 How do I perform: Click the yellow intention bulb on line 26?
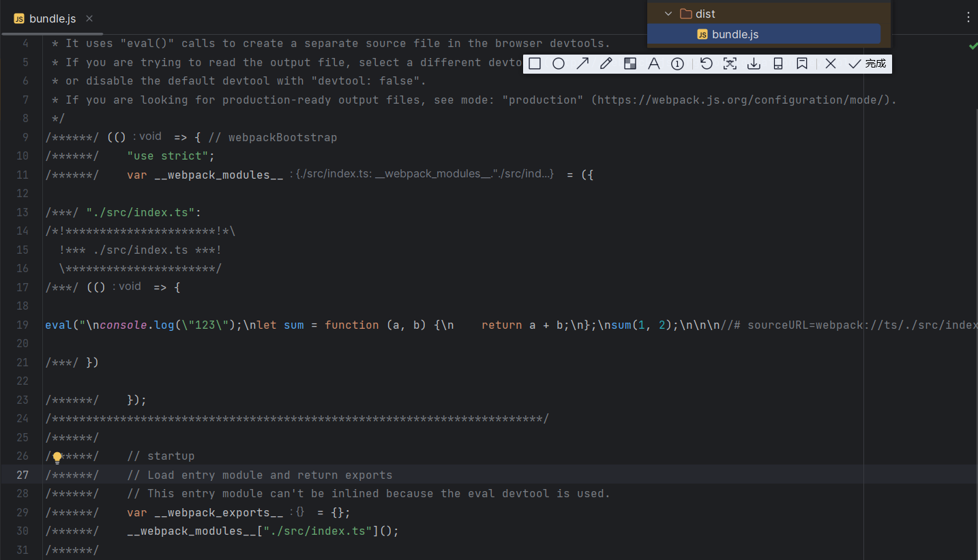pyautogui.click(x=57, y=457)
